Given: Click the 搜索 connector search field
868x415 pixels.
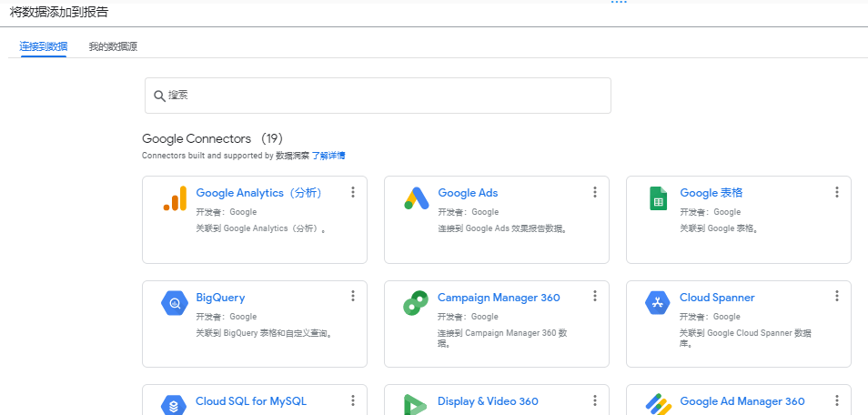Looking at the screenshot, I should pyautogui.click(x=378, y=96).
